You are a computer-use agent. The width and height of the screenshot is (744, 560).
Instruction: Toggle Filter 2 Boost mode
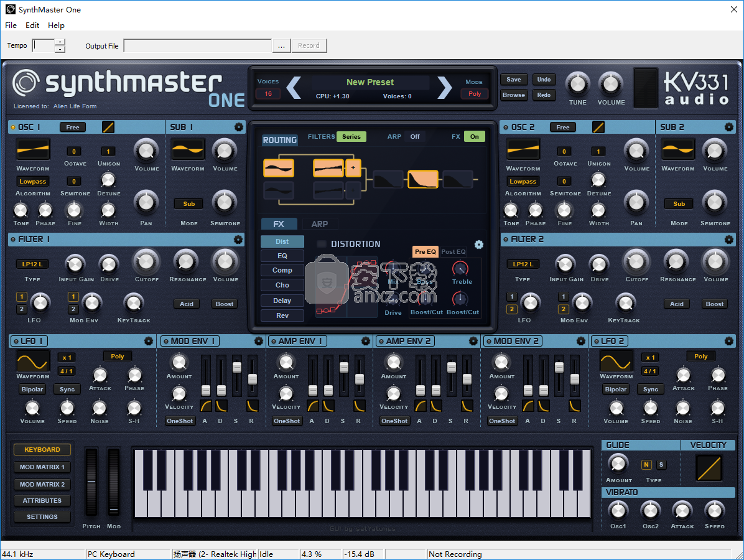click(x=715, y=304)
